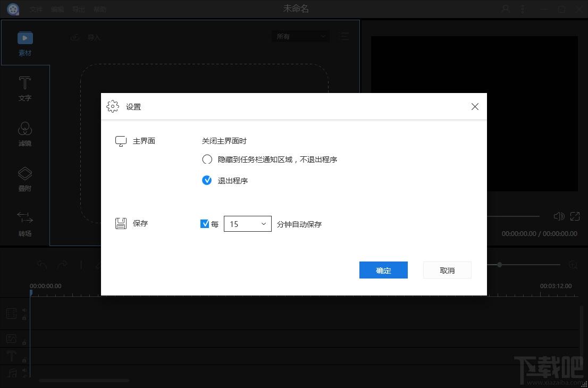Click the 00:03:12.00 timeline ruler label

click(x=556, y=285)
